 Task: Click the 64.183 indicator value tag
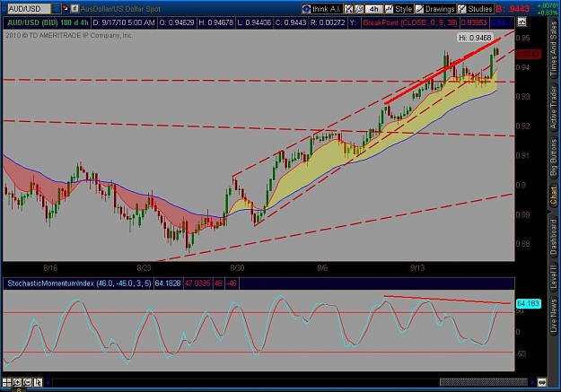point(529,304)
